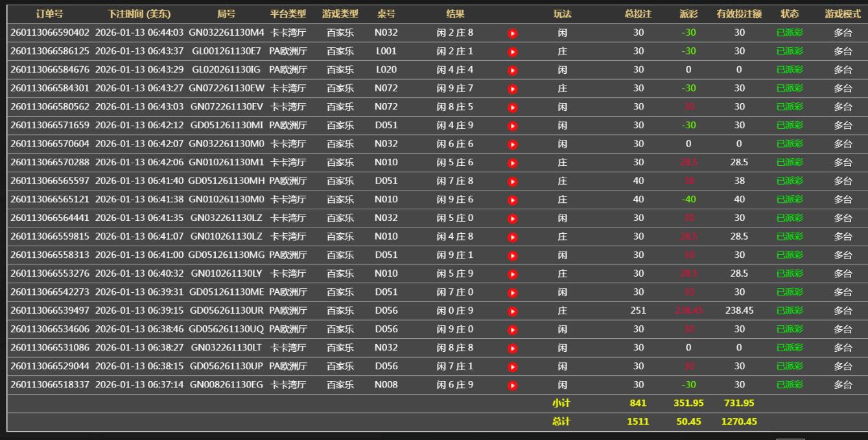Play replay video for round GN032261130M4
This screenshot has width=868, height=440.
pos(513,33)
